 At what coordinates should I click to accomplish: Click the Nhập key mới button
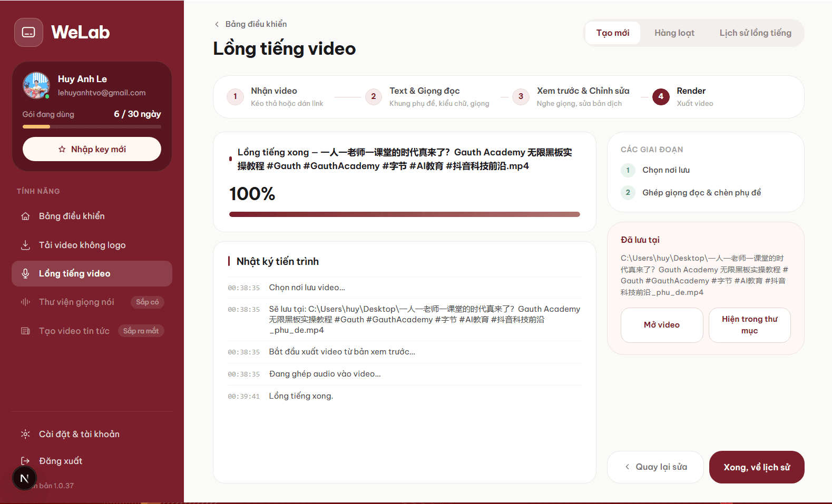[92, 149]
